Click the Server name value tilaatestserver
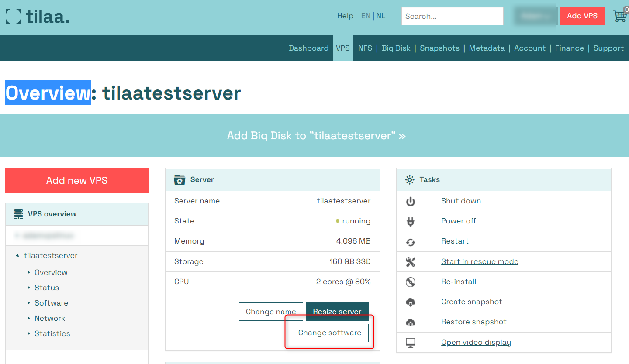This screenshot has width=629, height=364. 344,201
